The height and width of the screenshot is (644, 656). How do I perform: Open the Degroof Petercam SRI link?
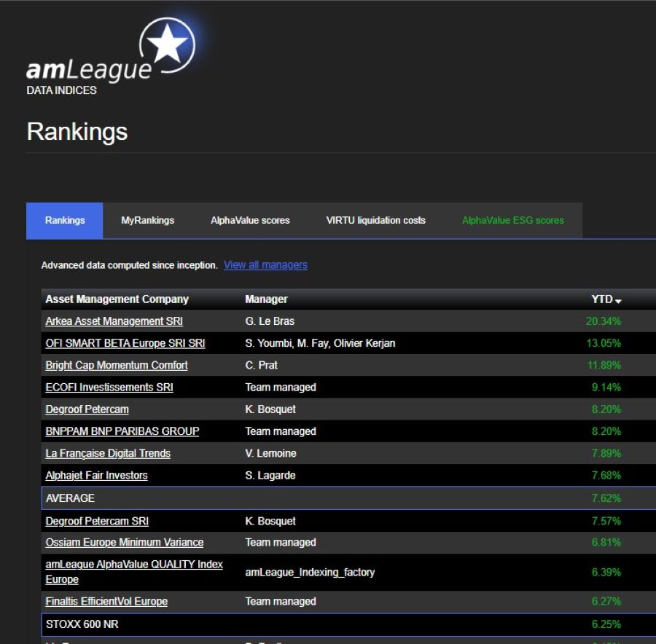coord(97,521)
